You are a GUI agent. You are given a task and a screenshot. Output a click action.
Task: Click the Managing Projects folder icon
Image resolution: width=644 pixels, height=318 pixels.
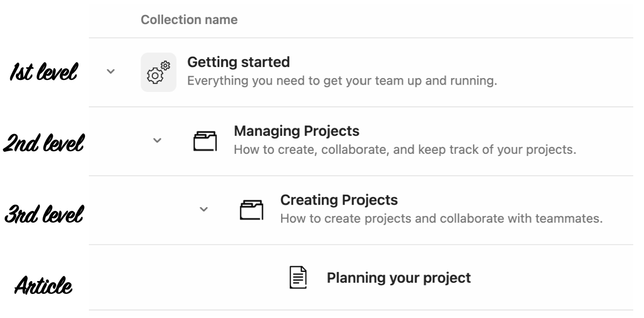click(205, 141)
